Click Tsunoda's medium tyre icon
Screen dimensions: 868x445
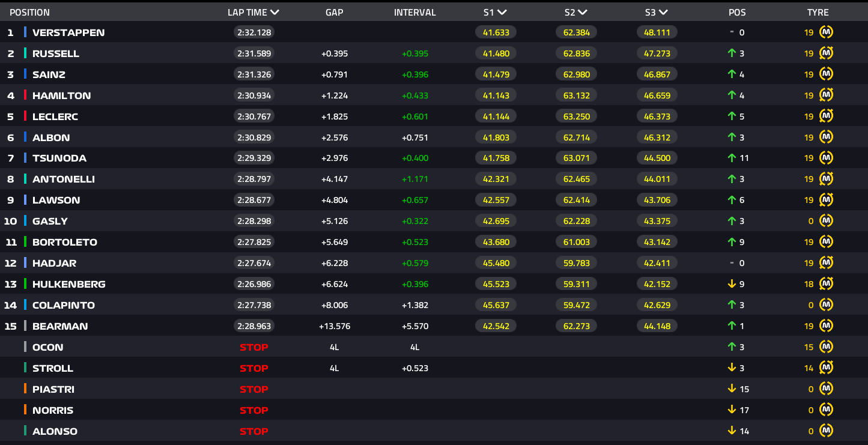click(x=827, y=158)
